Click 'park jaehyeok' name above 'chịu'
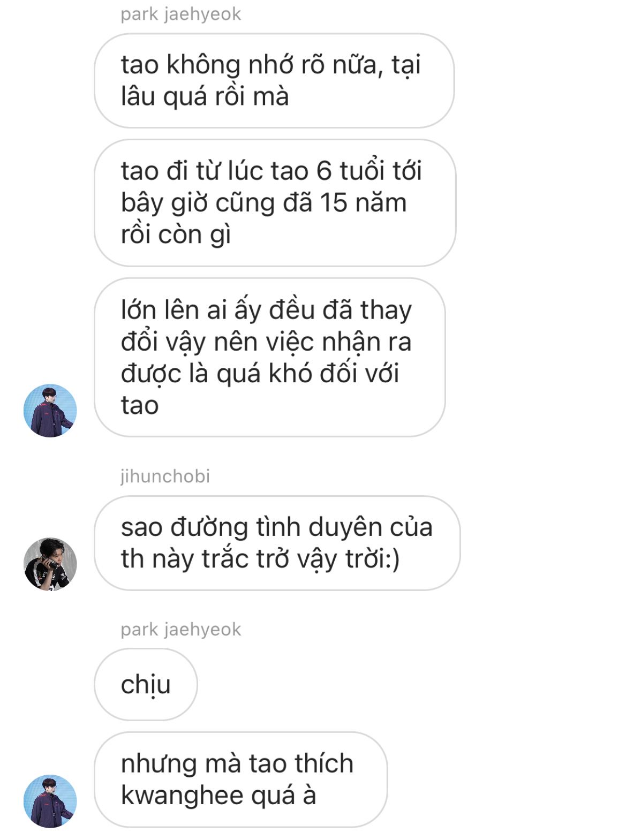 [x=180, y=629]
